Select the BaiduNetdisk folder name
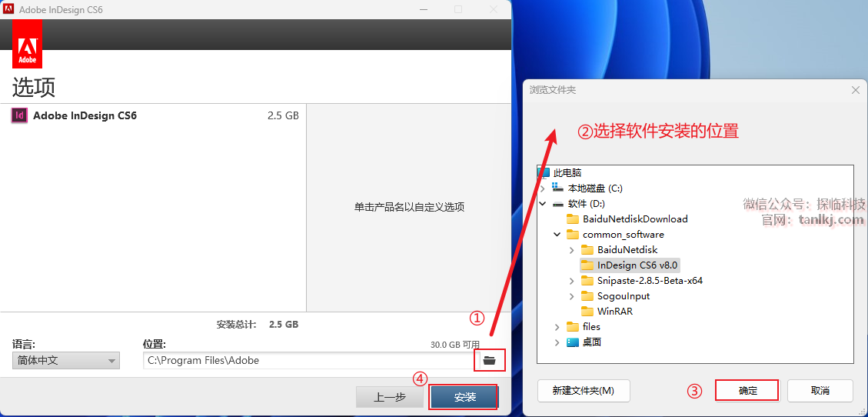Image resolution: width=868 pixels, height=417 pixels. point(627,250)
